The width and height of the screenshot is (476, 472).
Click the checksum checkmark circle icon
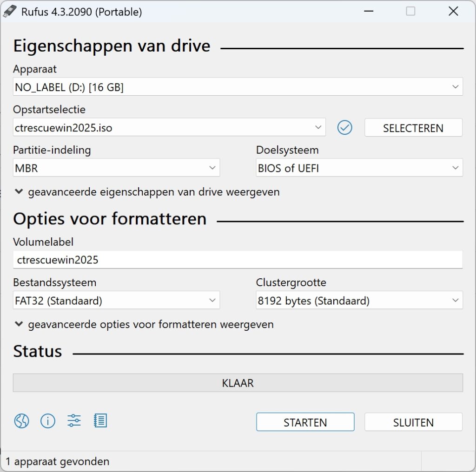click(344, 127)
